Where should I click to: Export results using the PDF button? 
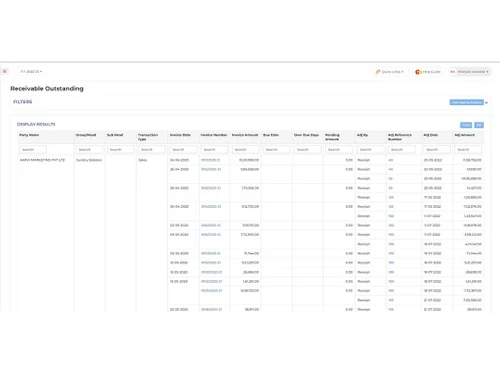point(479,125)
